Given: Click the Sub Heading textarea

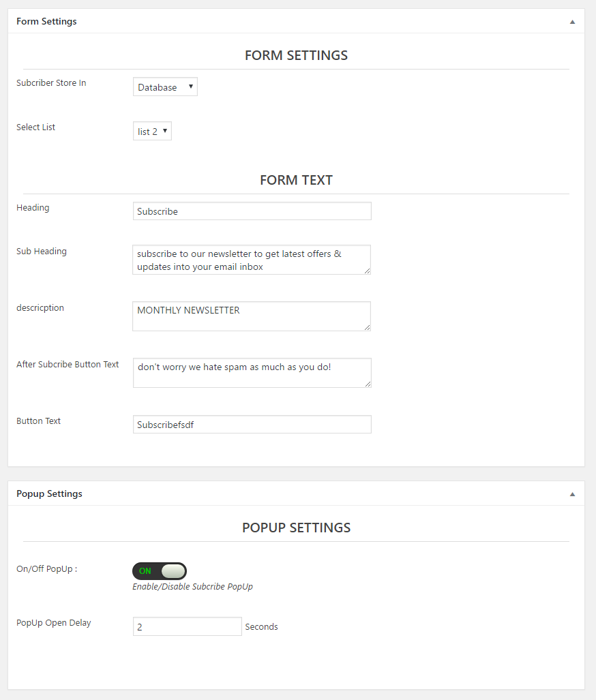Looking at the screenshot, I should 252,260.
